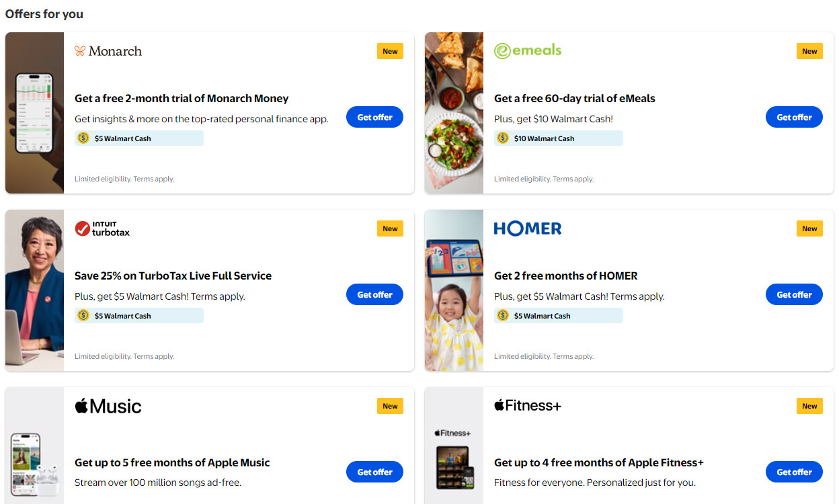Click the HOMER brand logo
The image size is (839, 504).
527,228
